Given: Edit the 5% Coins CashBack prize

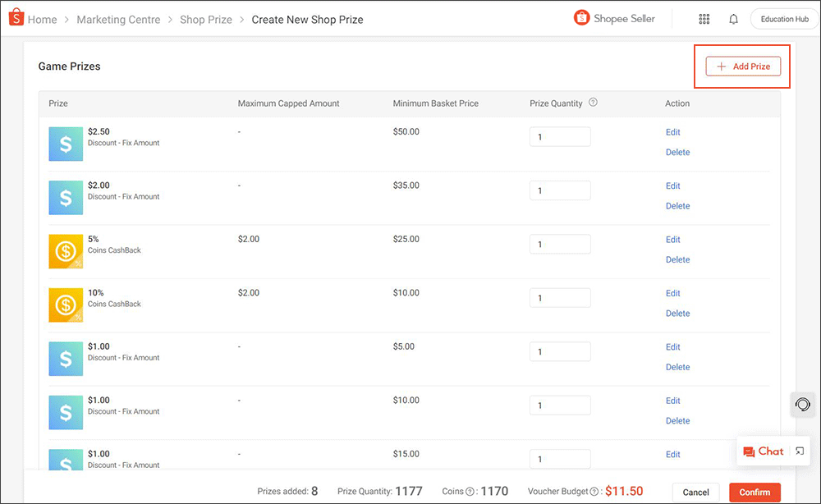Looking at the screenshot, I should (x=672, y=239).
